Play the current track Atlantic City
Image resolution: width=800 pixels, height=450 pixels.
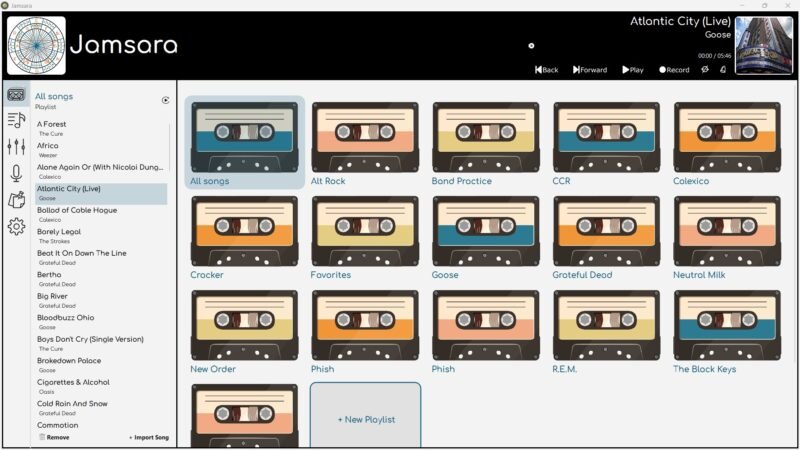tap(633, 70)
